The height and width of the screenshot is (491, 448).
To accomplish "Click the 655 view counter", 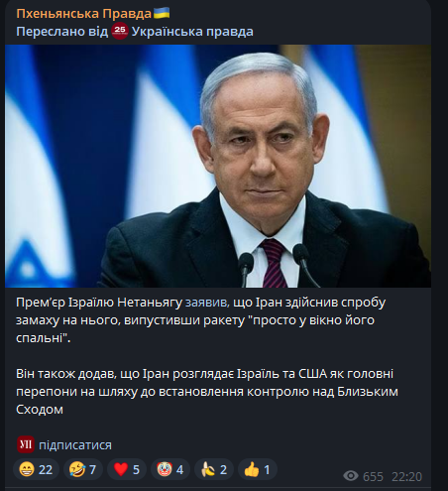I will (x=373, y=476).
